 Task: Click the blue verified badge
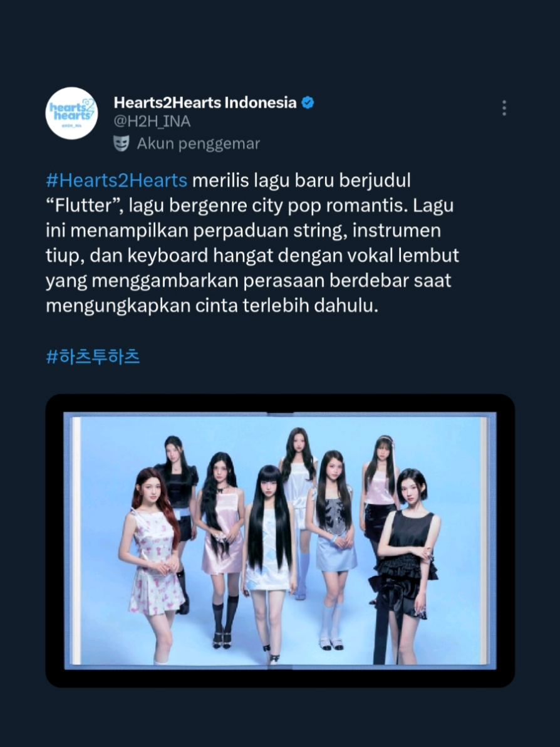point(308,102)
